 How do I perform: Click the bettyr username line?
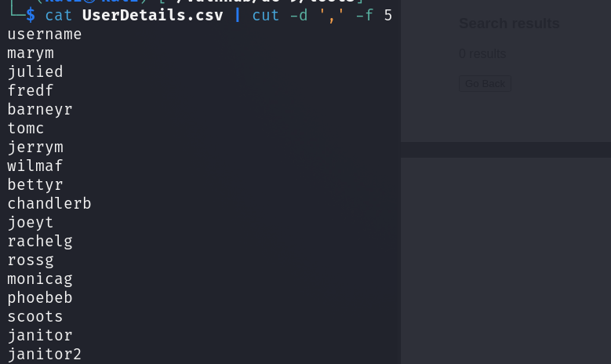pos(35,185)
